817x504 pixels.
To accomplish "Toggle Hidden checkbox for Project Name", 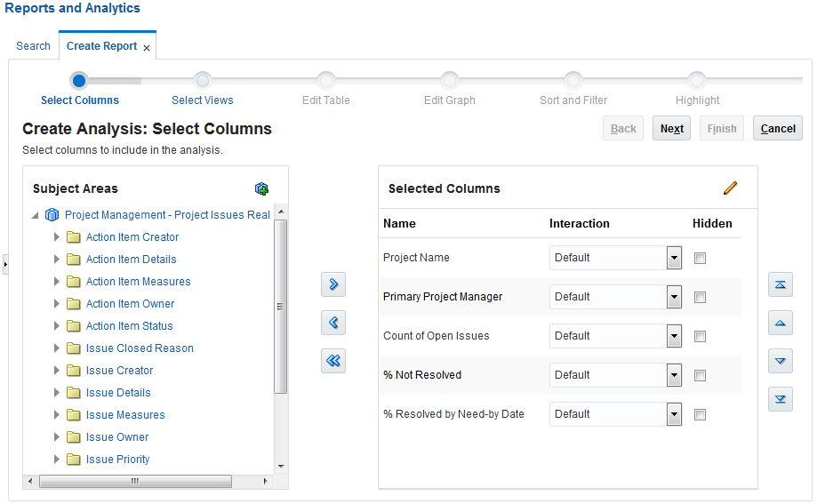I will pyautogui.click(x=700, y=258).
